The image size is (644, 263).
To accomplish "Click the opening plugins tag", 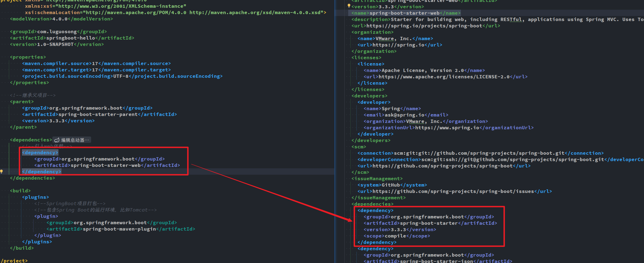I will pos(35,197).
